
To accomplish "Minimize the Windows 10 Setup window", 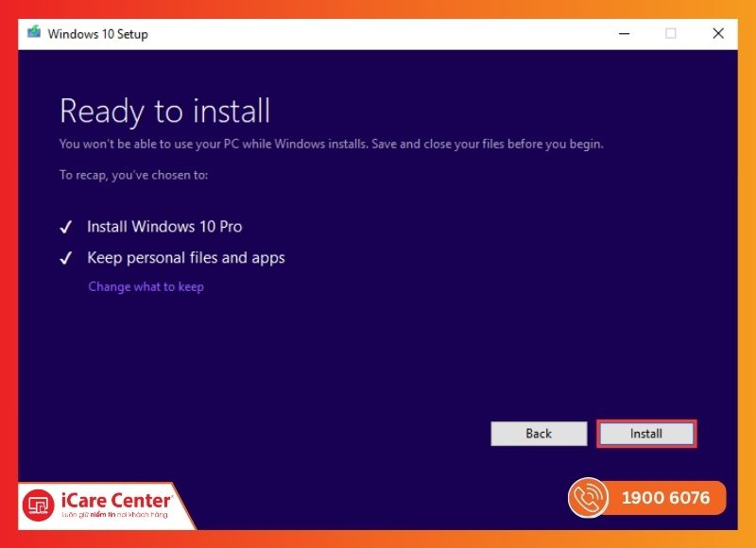I will click(x=624, y=34).
